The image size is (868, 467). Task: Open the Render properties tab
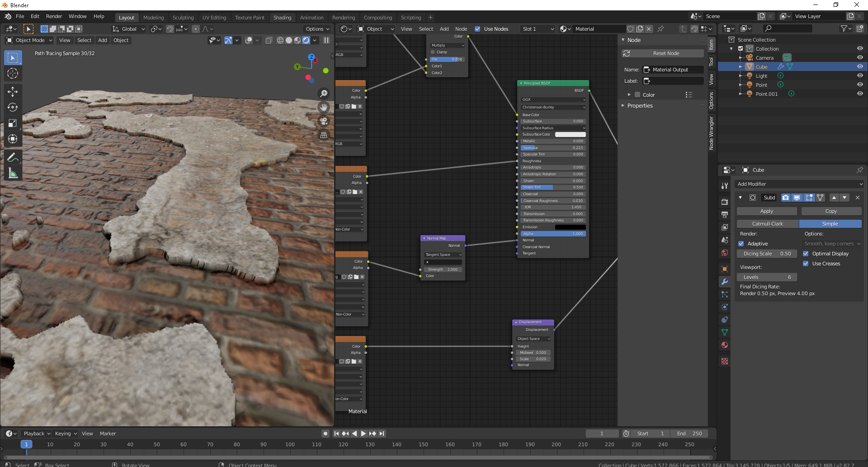click(x=725, y=201)
